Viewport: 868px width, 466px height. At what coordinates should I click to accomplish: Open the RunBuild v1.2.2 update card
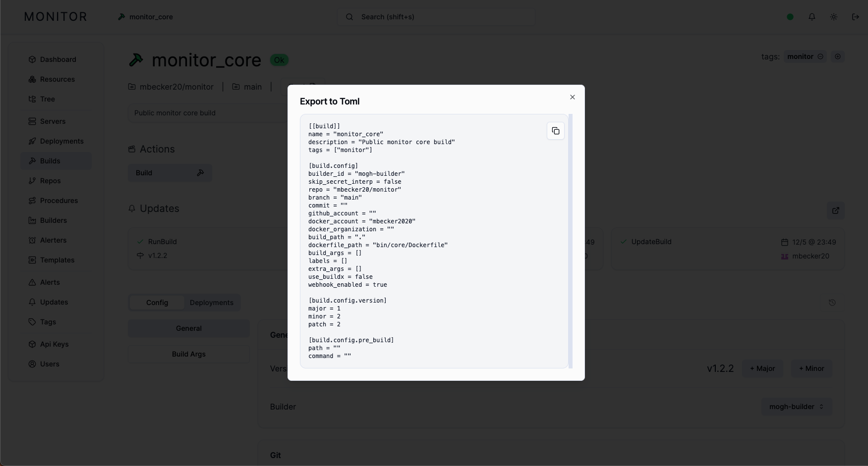[x=208, y=249]
